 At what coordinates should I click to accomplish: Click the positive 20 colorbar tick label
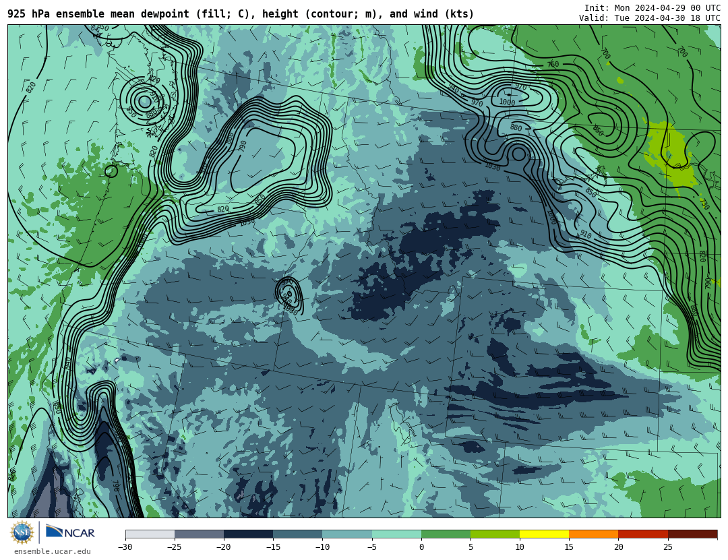(x=618, y=547)
